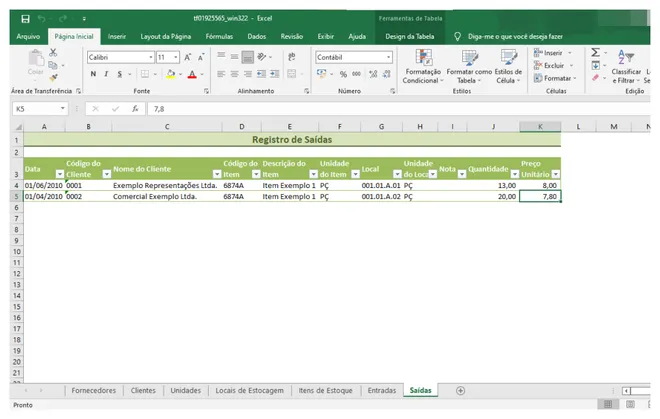This screenshot has height=419, width=660.
Task: Toggle italic formatting
Action: tap(106, 74)
